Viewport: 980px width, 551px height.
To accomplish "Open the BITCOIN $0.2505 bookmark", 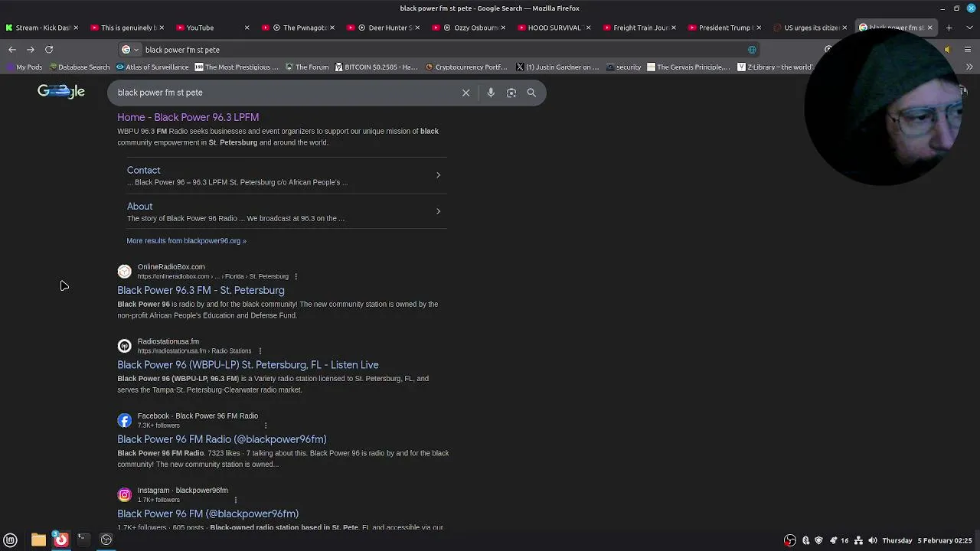I will (376, 67).
